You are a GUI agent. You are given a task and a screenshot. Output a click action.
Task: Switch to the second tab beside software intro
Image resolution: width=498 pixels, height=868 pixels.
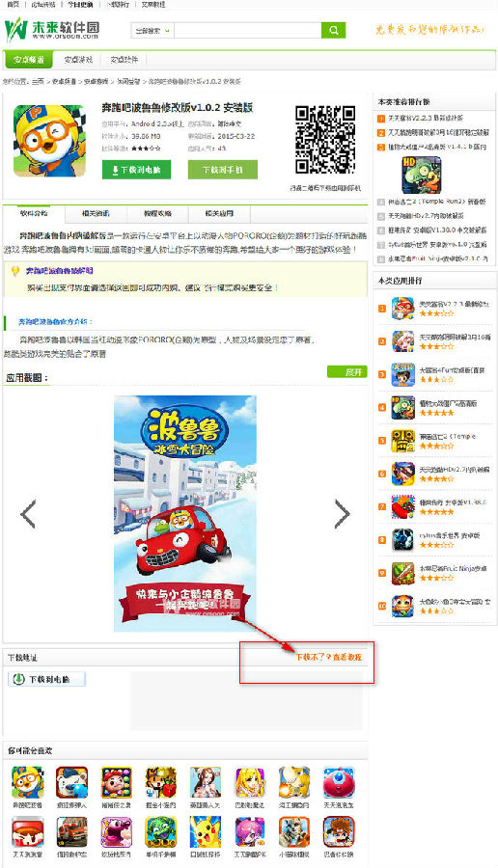(x=96, y=214)
